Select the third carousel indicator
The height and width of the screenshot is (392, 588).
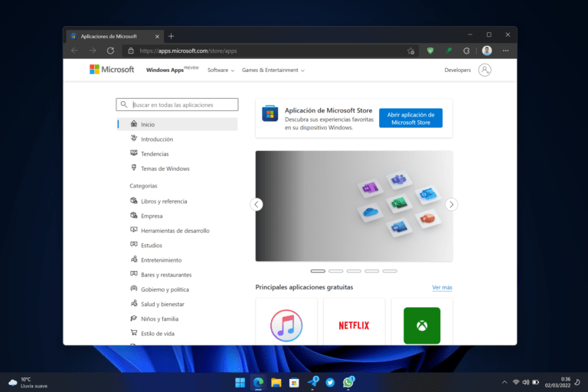tap(354, 271)
